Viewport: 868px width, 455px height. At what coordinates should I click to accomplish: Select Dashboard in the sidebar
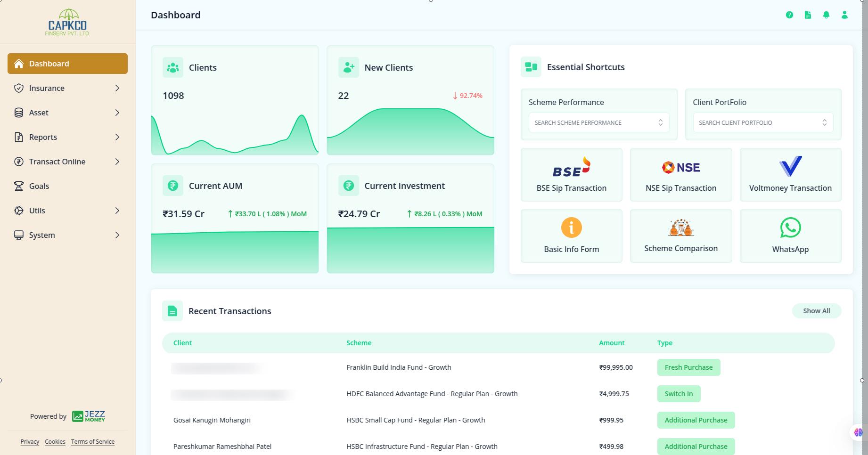point(67,64)
